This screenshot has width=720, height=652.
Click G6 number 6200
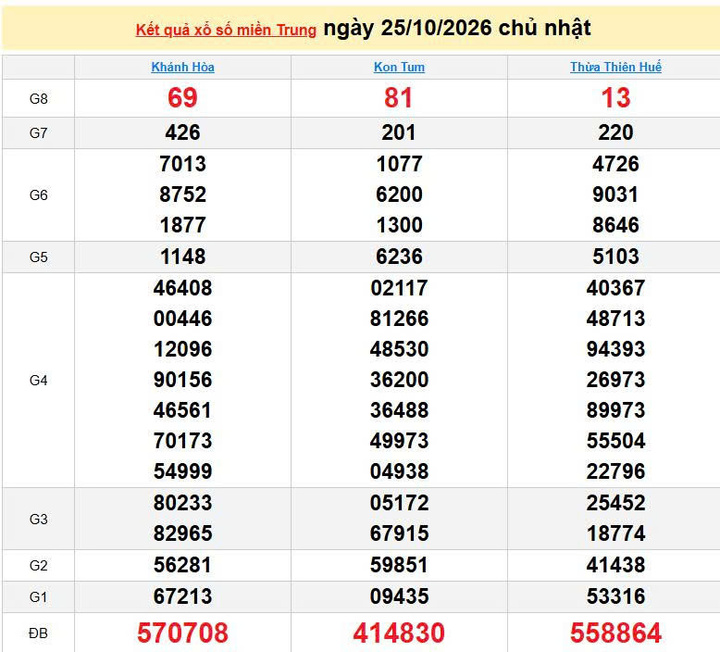pos(399,195)
